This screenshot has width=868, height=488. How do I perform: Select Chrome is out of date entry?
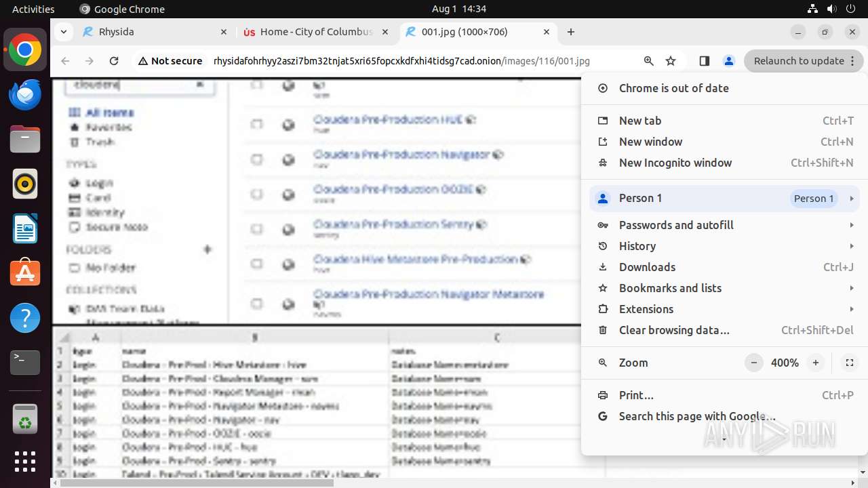[x=724, y=88]
